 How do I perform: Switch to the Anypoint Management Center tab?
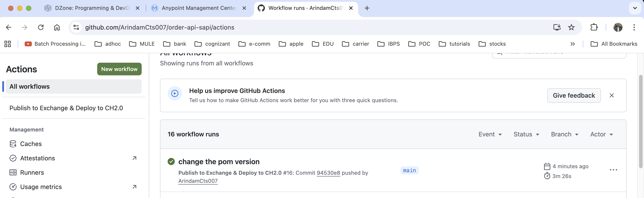tap(199, 8)
